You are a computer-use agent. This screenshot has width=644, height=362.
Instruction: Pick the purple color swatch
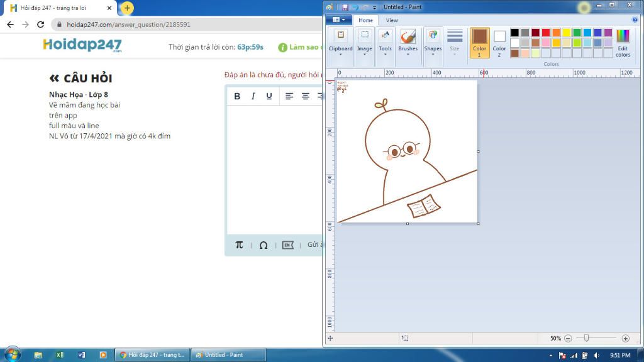click(608, 33)
